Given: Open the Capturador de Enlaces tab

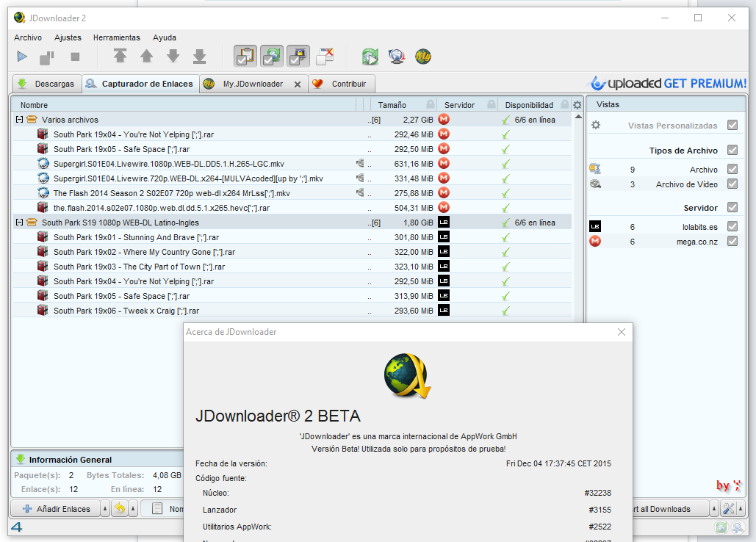Looking at the screenshot, I should (140, 84).
